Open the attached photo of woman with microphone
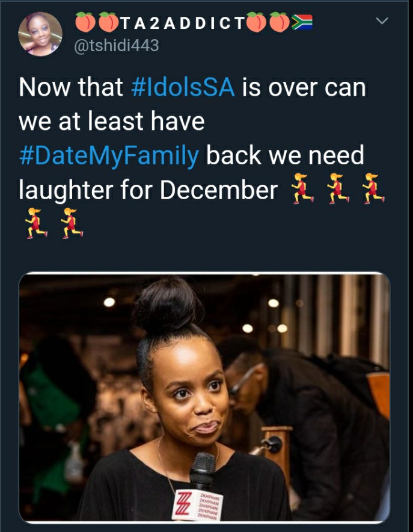The image size is (413, 532). point(204,397)
